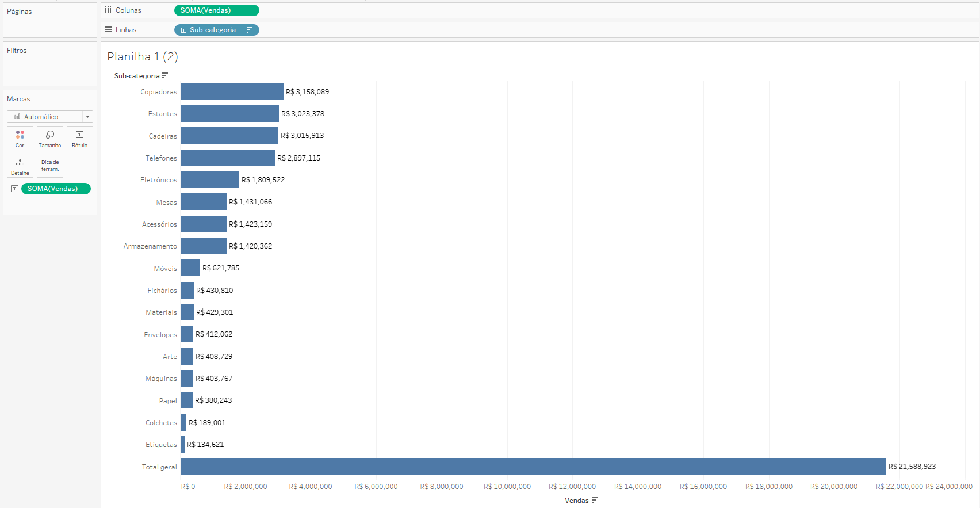
Task: Click the R$ 621,785 data label
Action: pyautogui.click(x=221, y=268)
